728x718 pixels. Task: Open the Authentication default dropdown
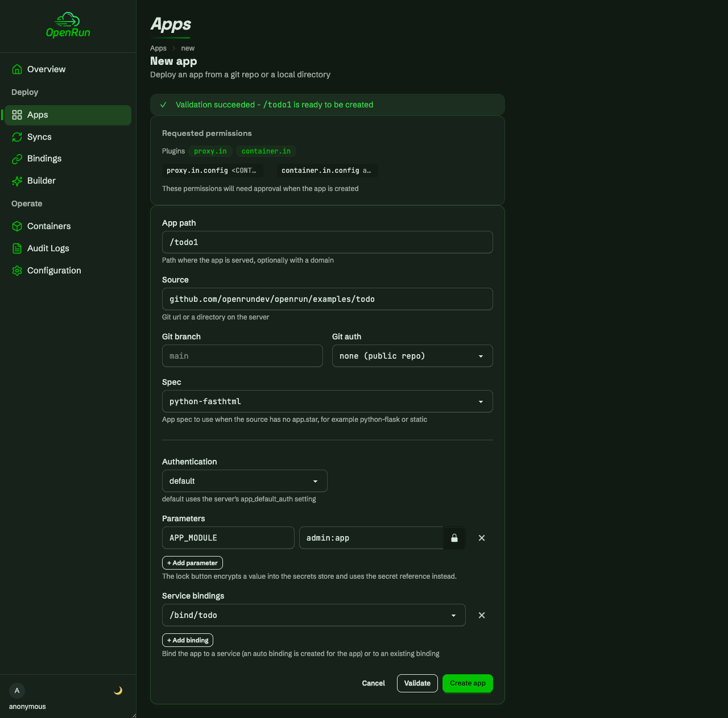(245, 481)
